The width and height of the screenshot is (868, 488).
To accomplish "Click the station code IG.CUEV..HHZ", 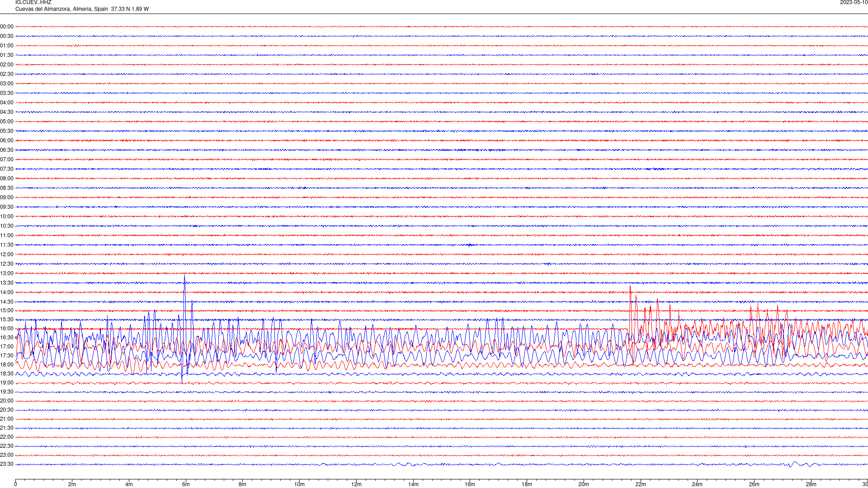I will click(33, 2).
